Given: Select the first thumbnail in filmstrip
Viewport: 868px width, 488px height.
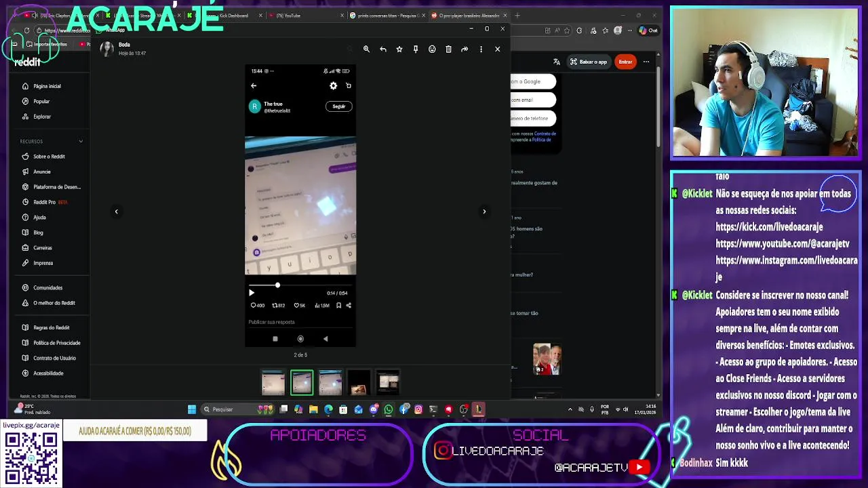Looking at the screenshot, I should [273, 382].
